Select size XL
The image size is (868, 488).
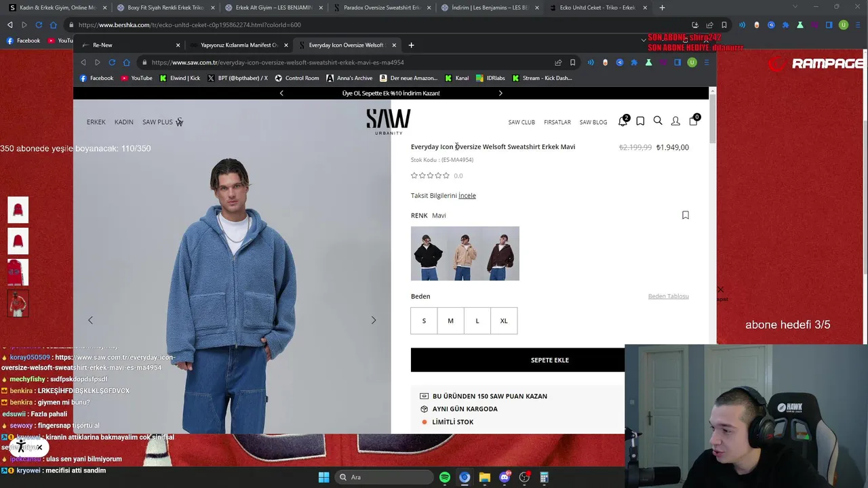click(504, 321)
